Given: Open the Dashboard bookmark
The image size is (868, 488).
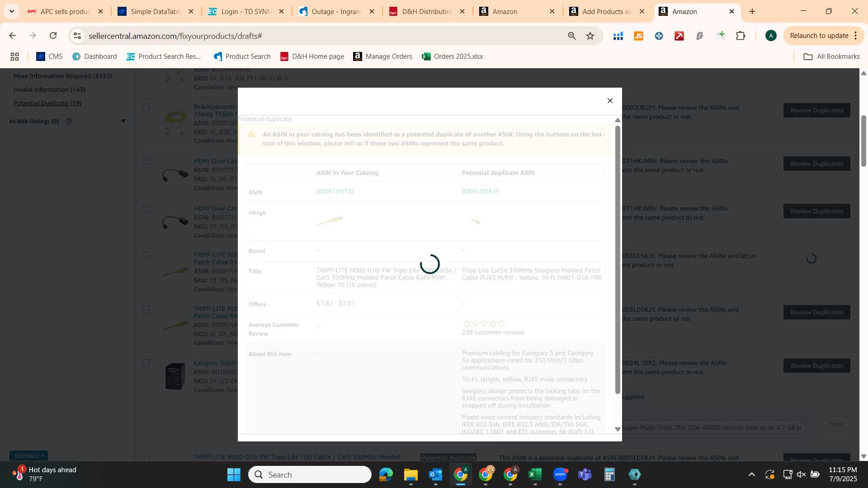Looking at the screenshot, I should [94, 56].
